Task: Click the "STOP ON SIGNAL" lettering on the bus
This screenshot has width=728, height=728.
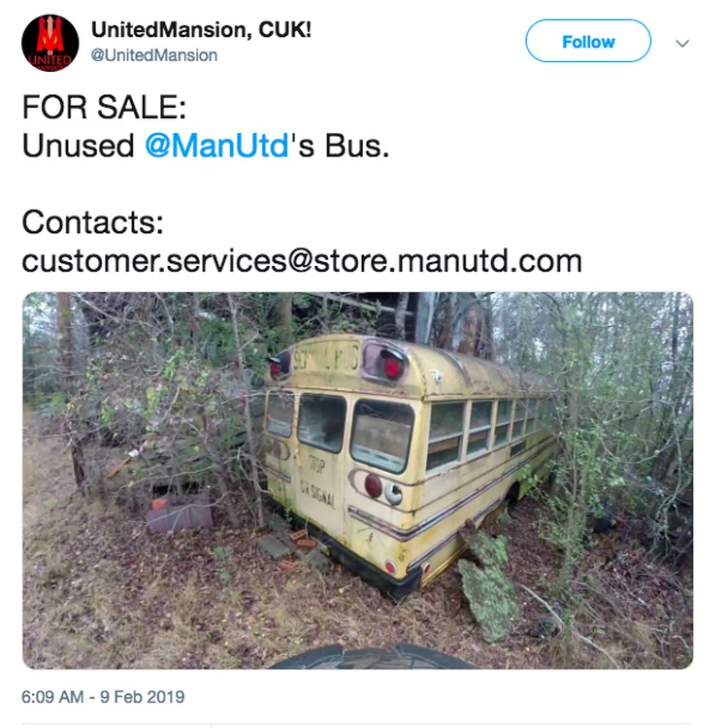Action: tap(317, 482)
